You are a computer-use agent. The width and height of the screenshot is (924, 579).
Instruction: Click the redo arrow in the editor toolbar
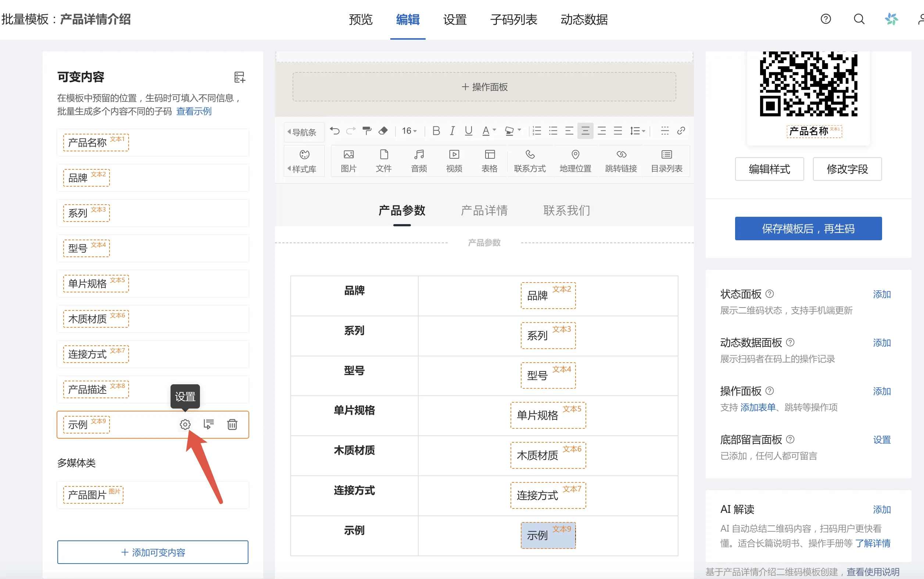pos(351,131)
